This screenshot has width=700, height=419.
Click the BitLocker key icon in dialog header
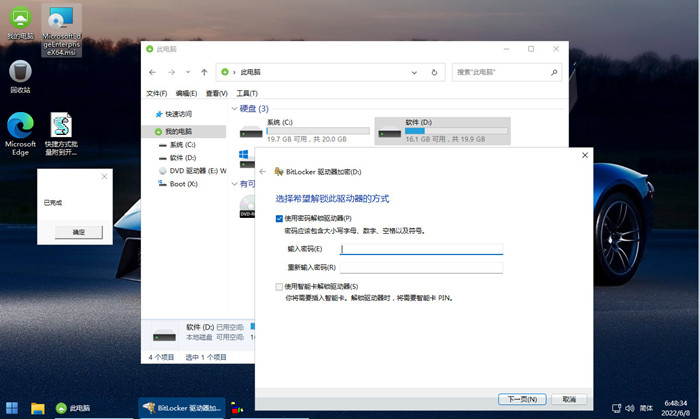coord(279,172)
